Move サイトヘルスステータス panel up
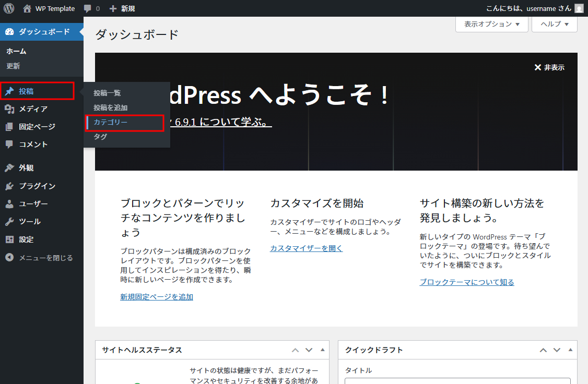Viewport: 588px width, 384px height. [x=295, y=350]
